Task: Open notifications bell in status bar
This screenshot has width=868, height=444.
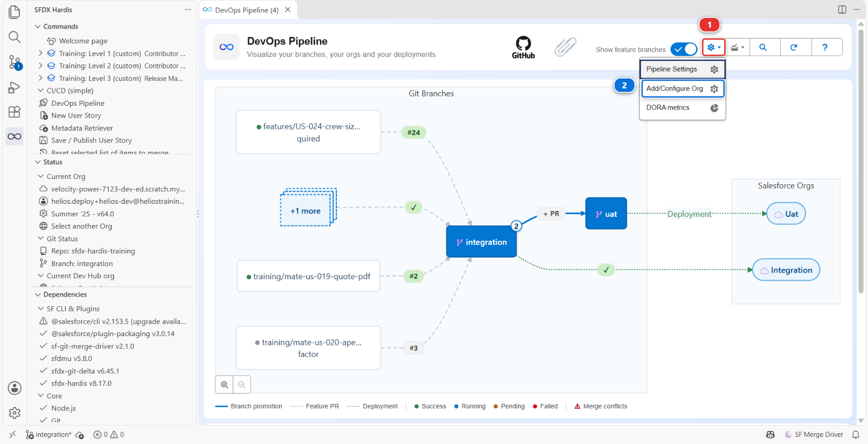Action: pyautogui.click(x=856, y=435)
